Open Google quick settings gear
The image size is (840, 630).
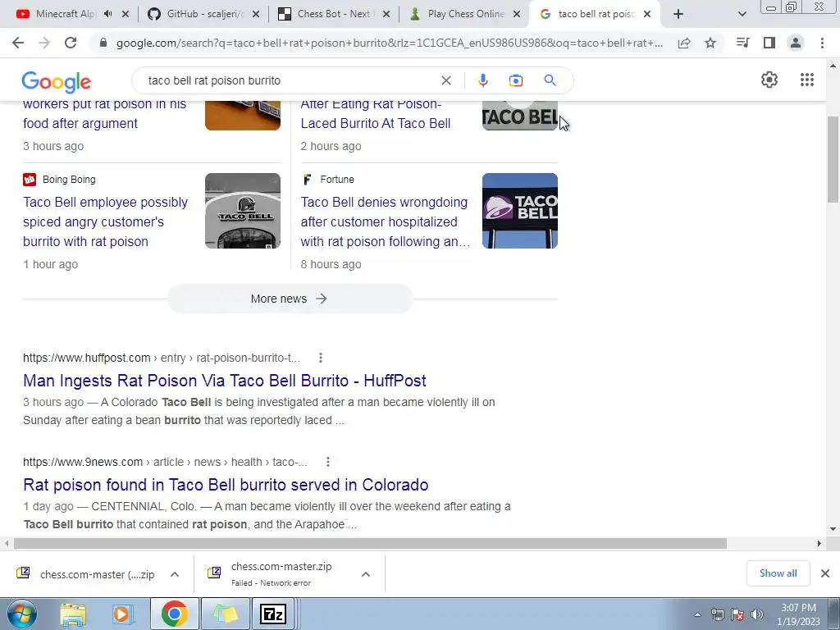coord(769,80)
